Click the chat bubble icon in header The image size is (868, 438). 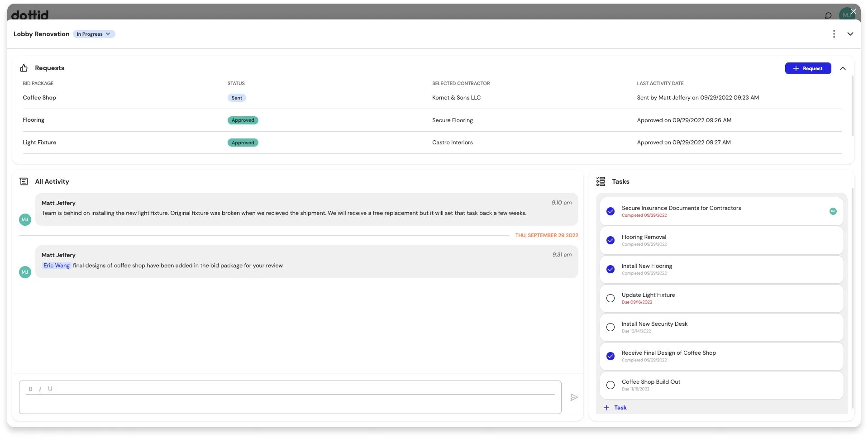point(828,15)
